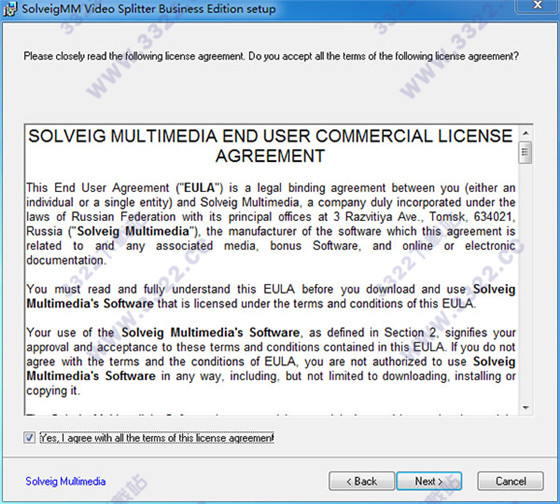Click the license scrollbar up arrow
The image size is (560, 504).
[525, 133]
